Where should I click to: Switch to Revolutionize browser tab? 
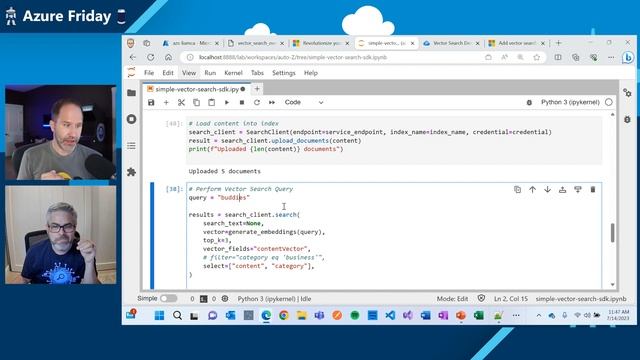pyautogui.click(x=321, y=43)
